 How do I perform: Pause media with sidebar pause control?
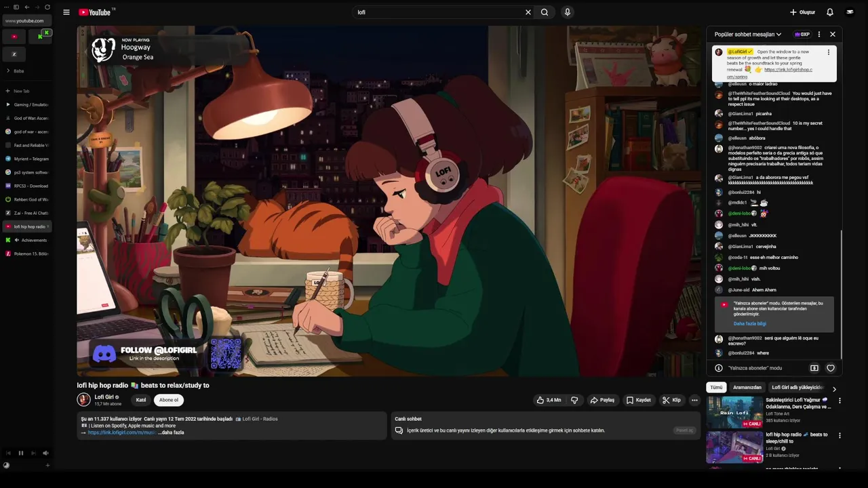point(20,453)
